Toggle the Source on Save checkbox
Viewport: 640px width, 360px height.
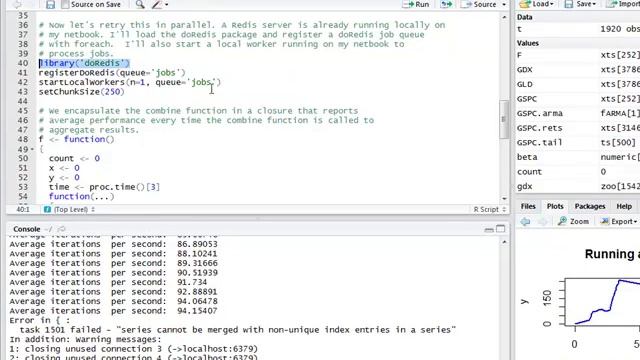click(65, 4)
